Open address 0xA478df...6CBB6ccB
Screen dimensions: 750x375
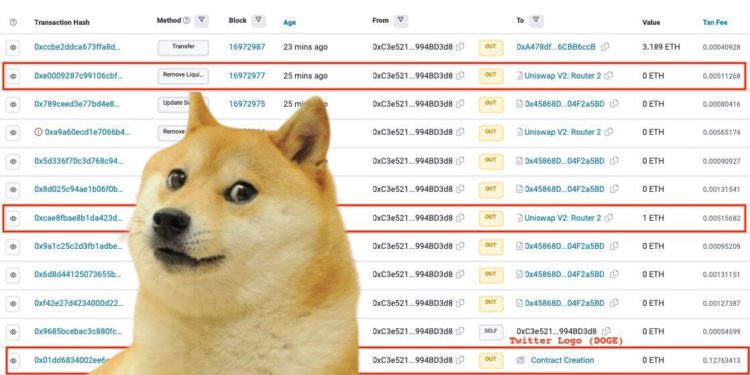(556, 47)
